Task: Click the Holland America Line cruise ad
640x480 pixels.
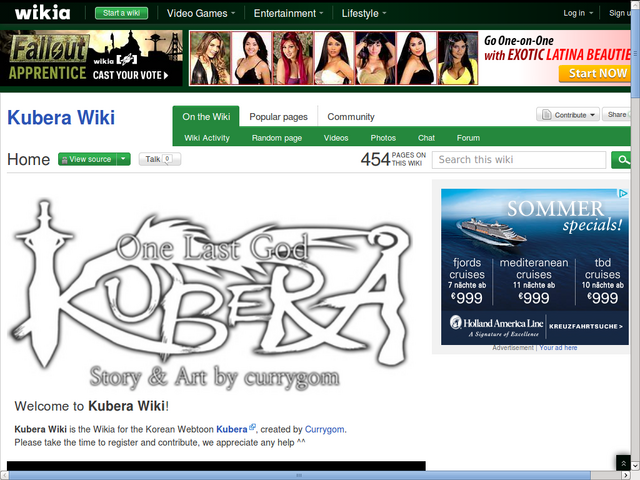Action: pyautogui.click(x=535, y=267)
